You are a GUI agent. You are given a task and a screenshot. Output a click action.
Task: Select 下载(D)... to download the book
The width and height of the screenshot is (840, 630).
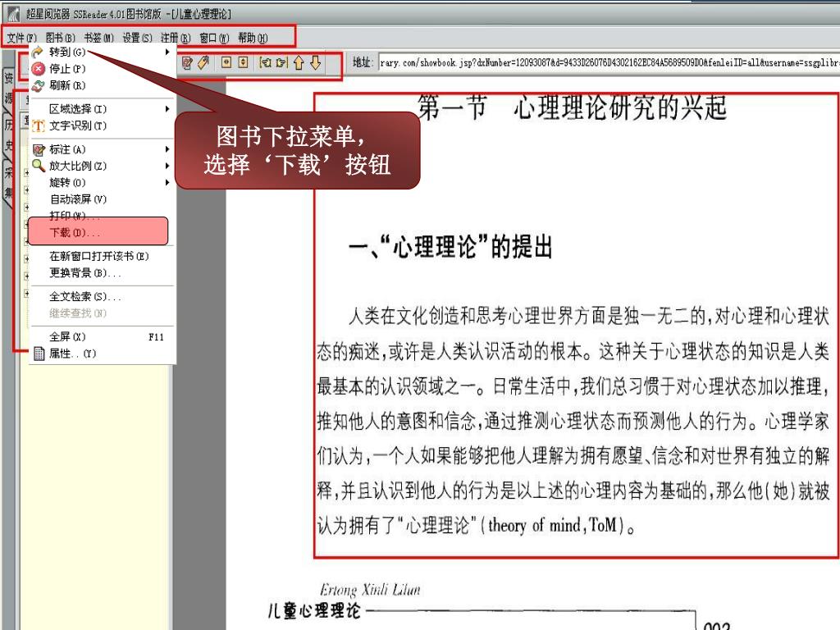(x=98, y=232)
